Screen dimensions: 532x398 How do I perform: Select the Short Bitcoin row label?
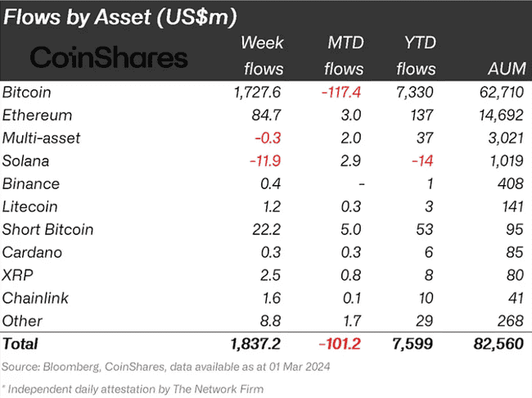point(47,229)
